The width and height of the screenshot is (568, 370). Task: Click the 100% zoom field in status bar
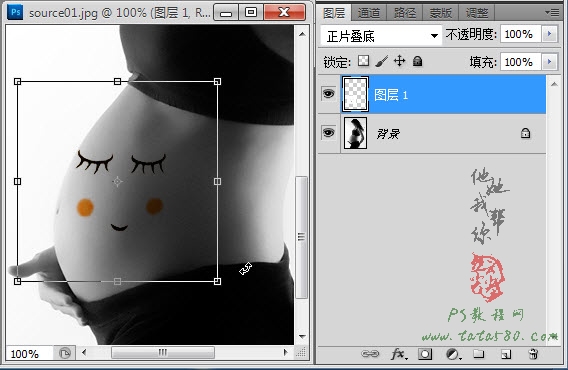[x=29, y=353]
